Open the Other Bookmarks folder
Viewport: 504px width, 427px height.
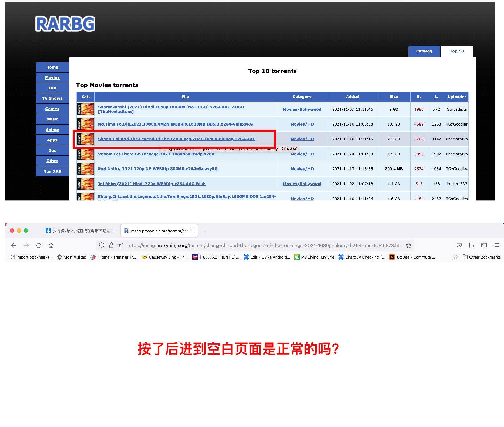coord(481,257)
